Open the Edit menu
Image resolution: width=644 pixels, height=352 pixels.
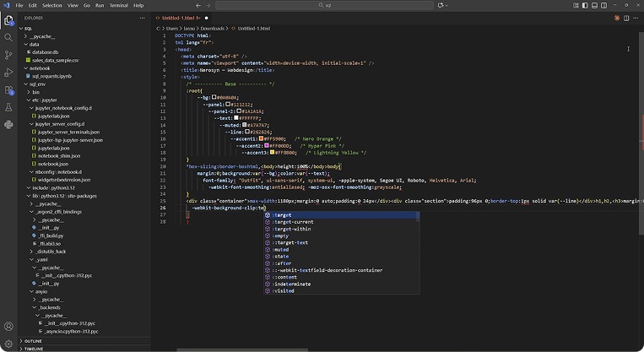(x=33, y=5)
